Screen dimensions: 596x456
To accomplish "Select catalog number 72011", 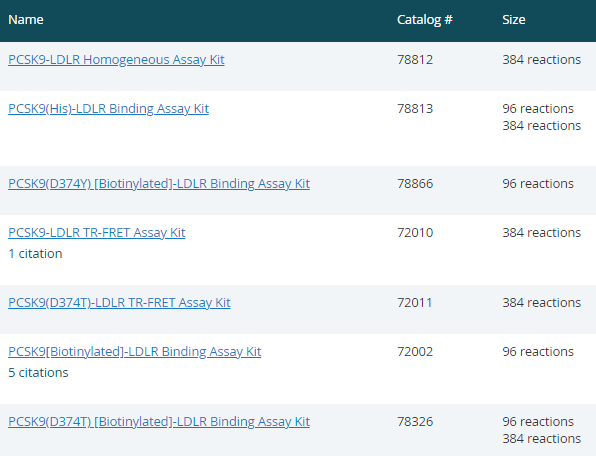I will coord(415,302).
